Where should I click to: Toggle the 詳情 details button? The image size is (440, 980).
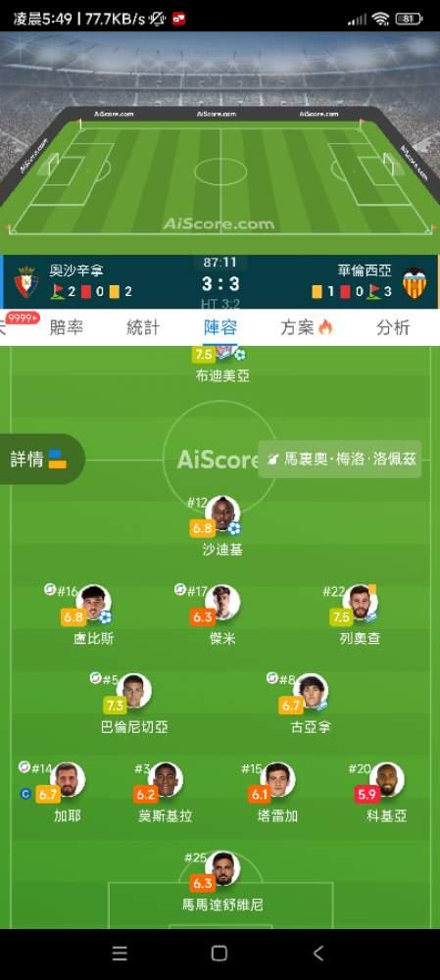click(x=39, y=459)
